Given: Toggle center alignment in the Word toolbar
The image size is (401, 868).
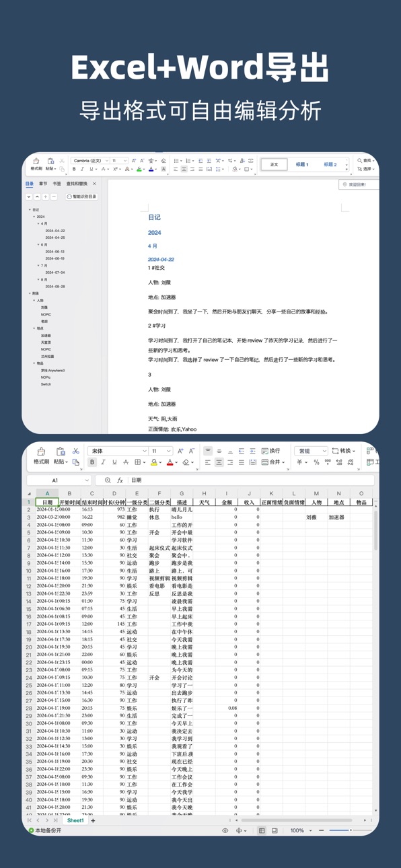Looking at the screenshot, I should (184, 169).
